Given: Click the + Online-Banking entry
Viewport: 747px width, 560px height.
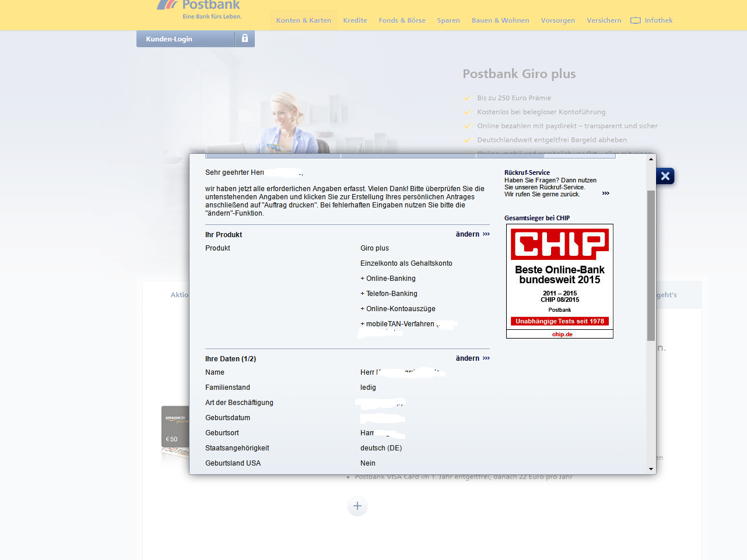Looking at the screenshot, I should 388,279.
